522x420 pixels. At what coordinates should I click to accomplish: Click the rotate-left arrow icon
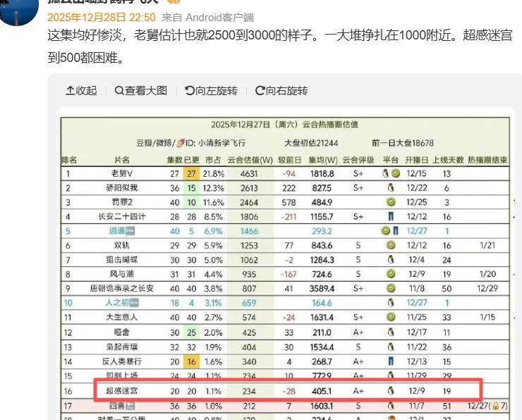(190, 91)
